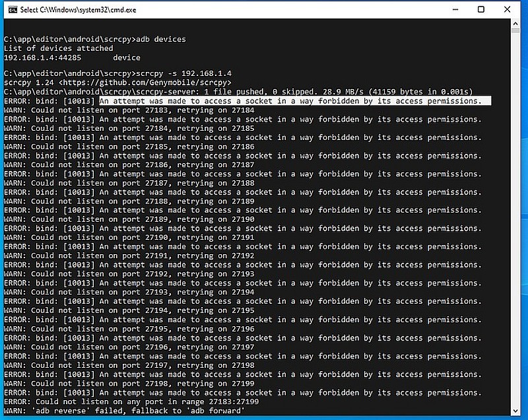Click 'Could not listen on port 27195' warning
Screen dimensions: 528x420
[129, 329]
